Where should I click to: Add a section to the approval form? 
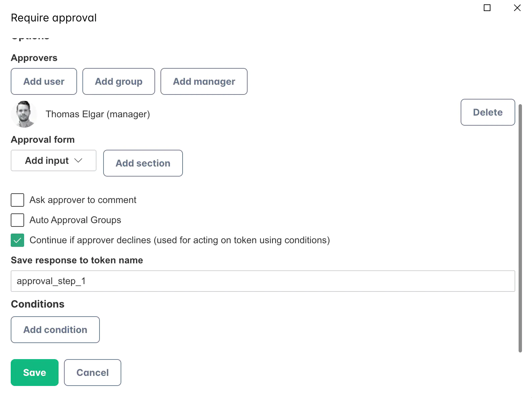(143, 163)
